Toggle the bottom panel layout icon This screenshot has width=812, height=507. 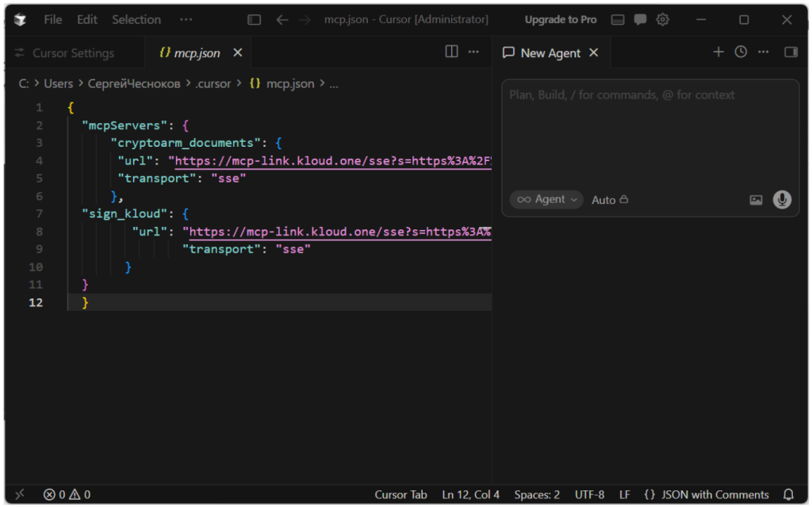(x=618, y=20)
